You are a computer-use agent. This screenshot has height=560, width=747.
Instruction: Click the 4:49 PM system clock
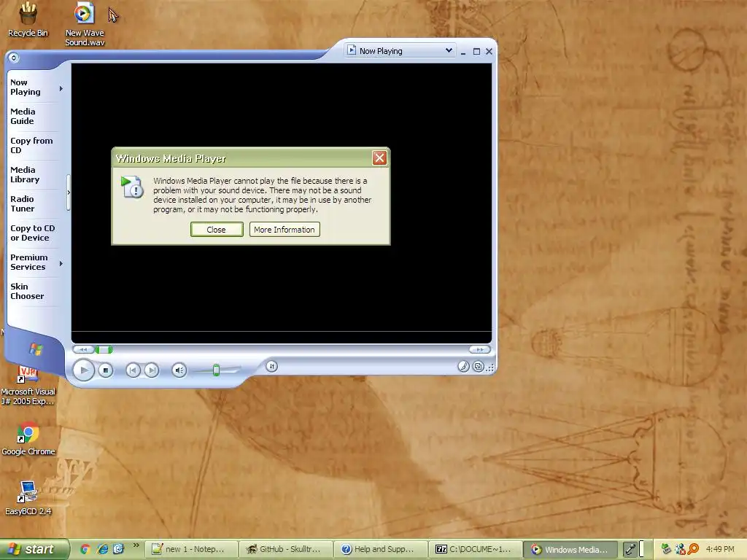[x=720, y=549]
